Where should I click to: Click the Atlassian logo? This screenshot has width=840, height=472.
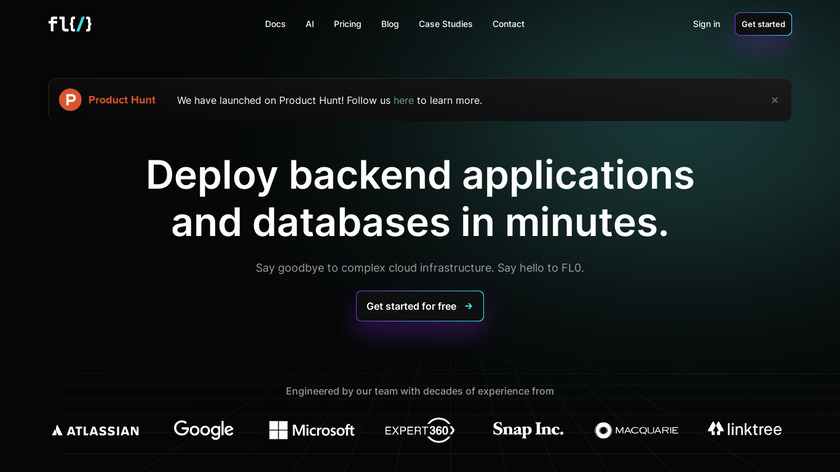tap(96, 430)
